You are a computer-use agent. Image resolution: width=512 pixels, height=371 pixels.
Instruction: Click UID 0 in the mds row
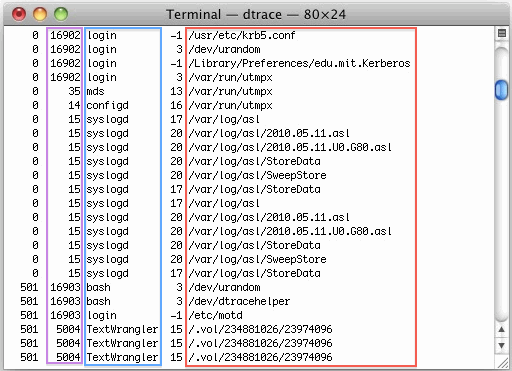coord(35,91)
